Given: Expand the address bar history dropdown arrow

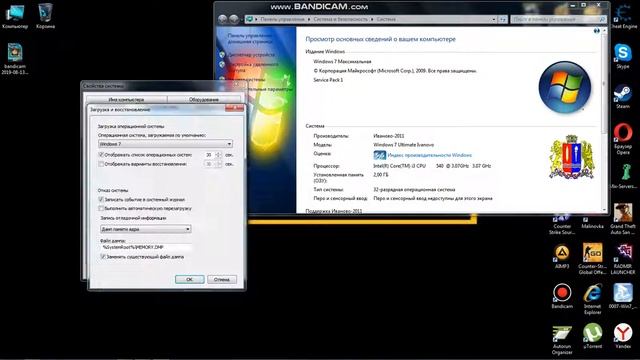Looking at the screenshot, I should coord(494,19).
